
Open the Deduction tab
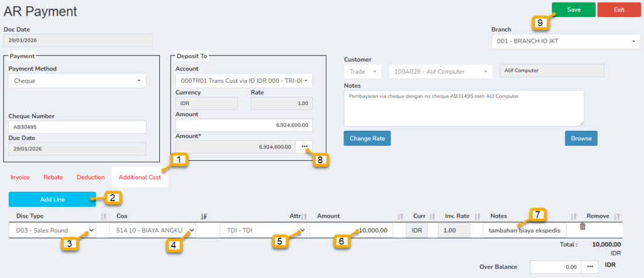91,177
